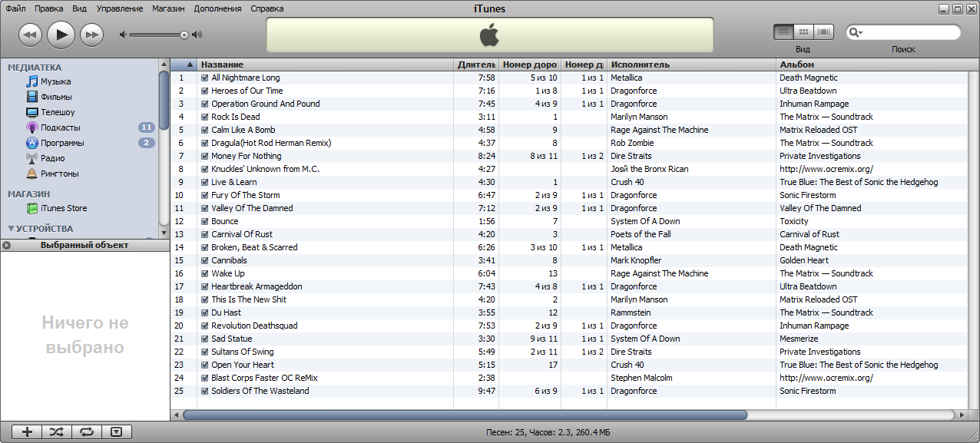Uncheck Heroes of Our Time

click(205, 91)
